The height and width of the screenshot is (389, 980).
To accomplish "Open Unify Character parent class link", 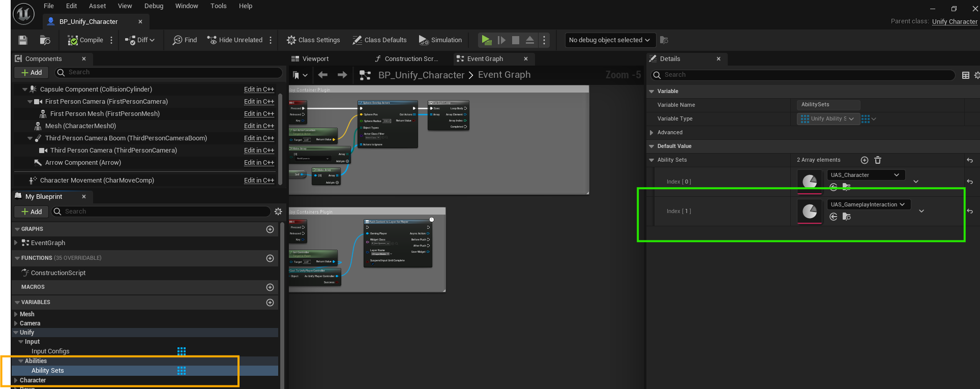I will coord(955,21).
